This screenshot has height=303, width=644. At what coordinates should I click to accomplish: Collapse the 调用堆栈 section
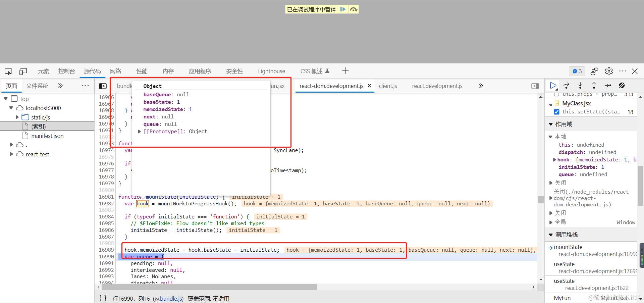[x=550, y=235]
